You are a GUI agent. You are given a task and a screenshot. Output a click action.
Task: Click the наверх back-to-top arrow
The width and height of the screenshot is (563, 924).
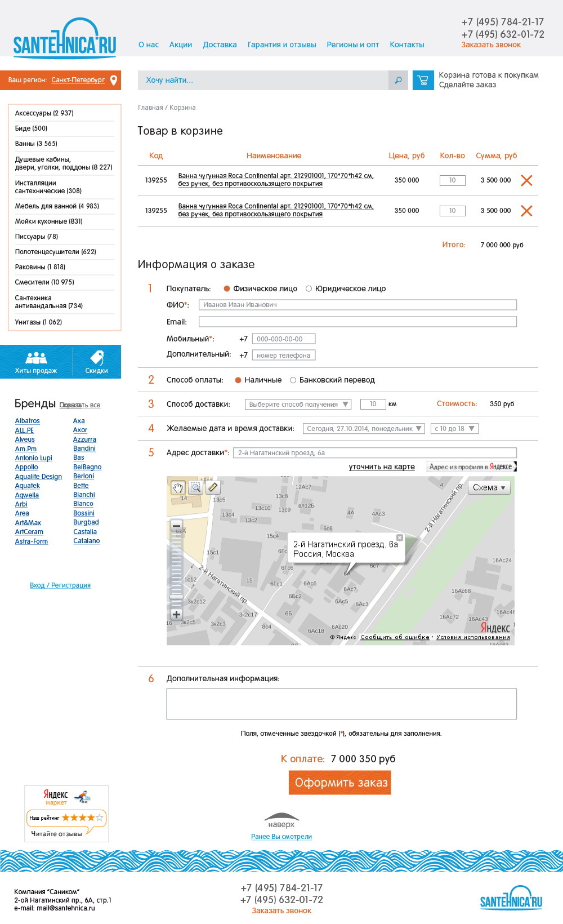point(281,820)
